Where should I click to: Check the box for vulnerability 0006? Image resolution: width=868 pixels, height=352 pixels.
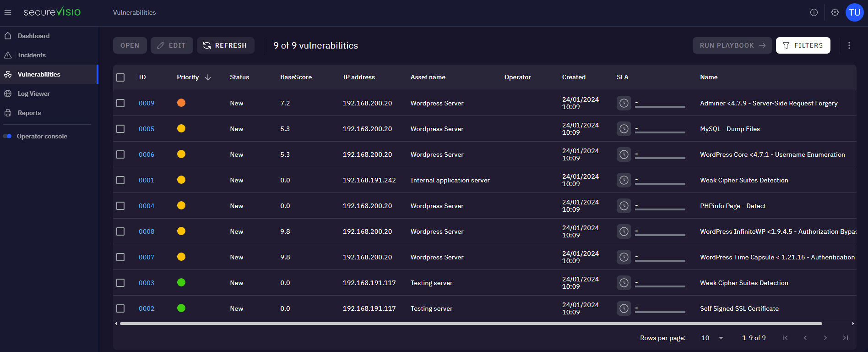[x=120, y=154]
